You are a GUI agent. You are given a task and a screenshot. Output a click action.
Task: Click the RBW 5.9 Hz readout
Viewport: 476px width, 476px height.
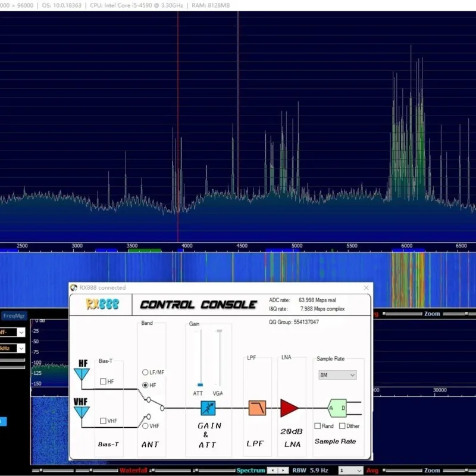pos(310,470)
